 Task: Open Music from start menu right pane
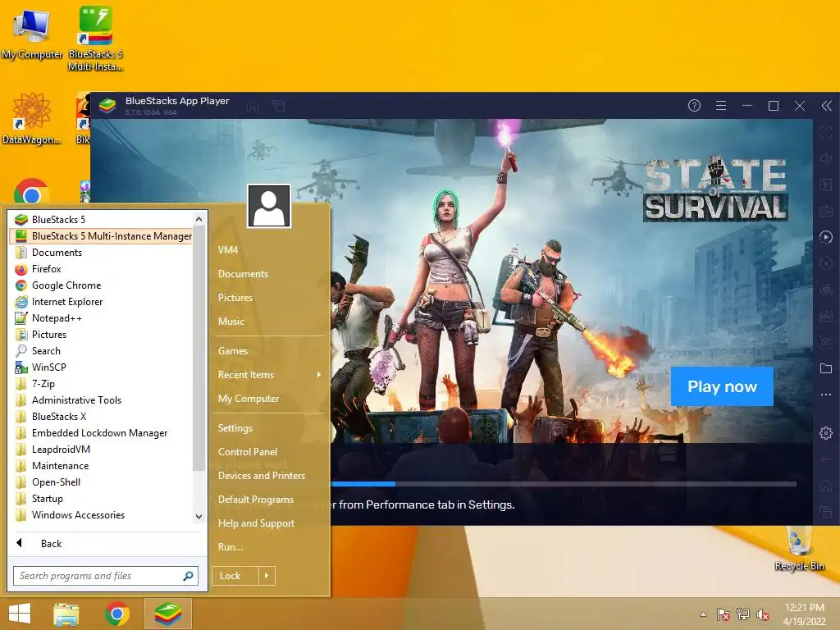pyautogui.click(x=269, y=322)
